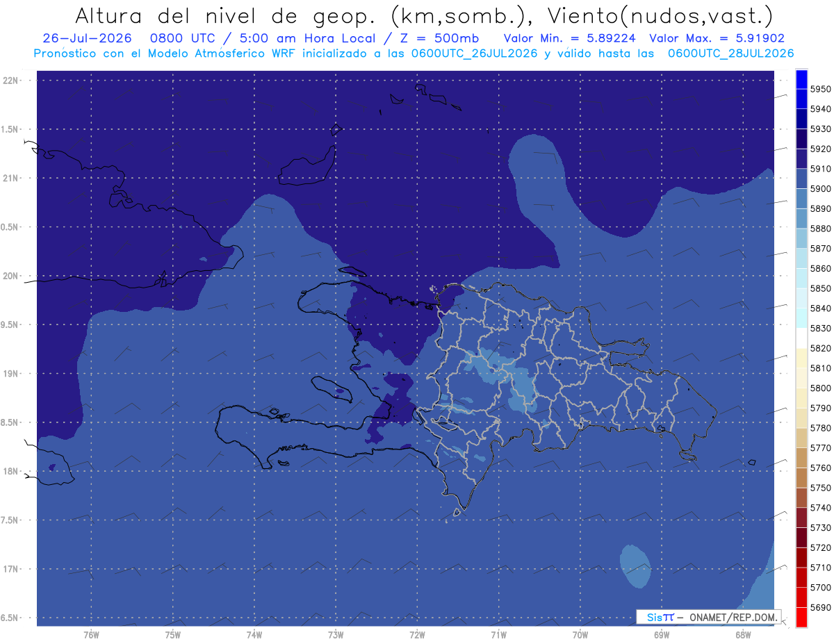Viewport: 834px width, 644px height.
Task: Click the 21N latitude axis label
Action: pyautogui.click(x=10, y=178)
